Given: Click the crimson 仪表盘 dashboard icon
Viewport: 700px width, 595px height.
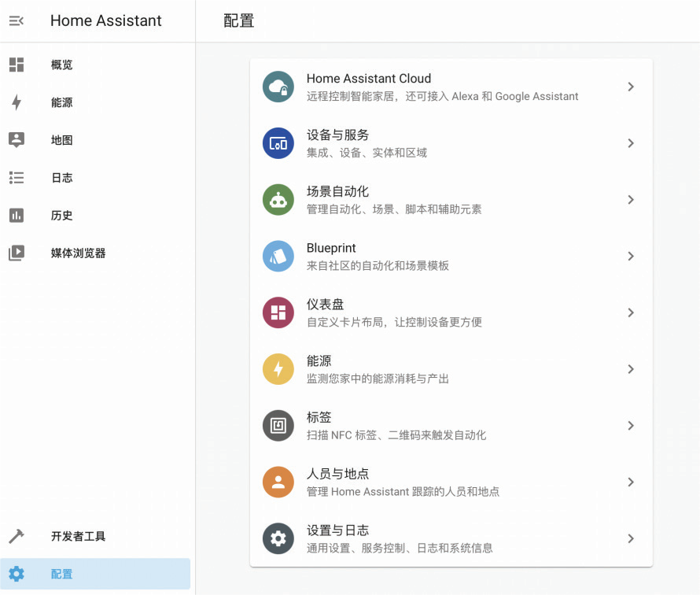Looking at the screenshot, I should [x=278, y=312].
